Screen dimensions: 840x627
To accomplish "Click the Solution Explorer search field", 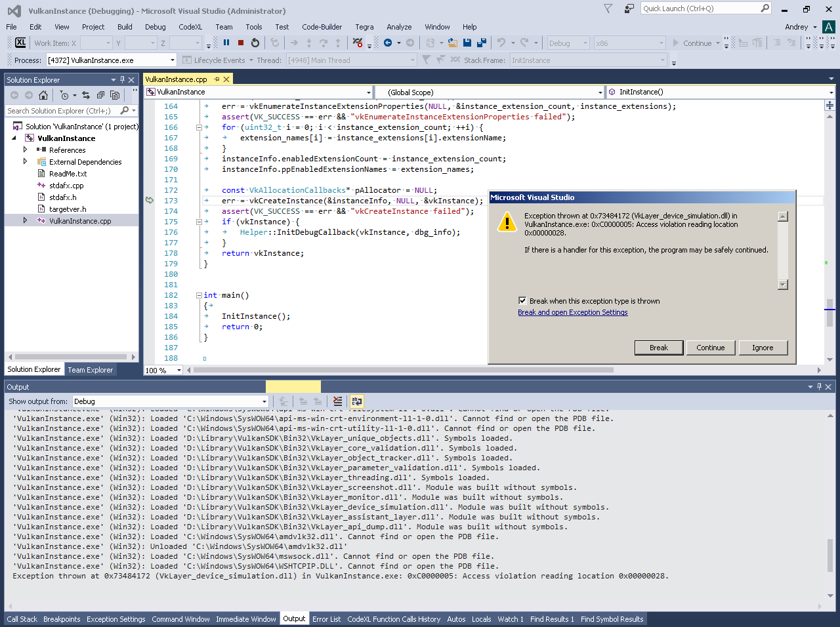I will point(62,111).
